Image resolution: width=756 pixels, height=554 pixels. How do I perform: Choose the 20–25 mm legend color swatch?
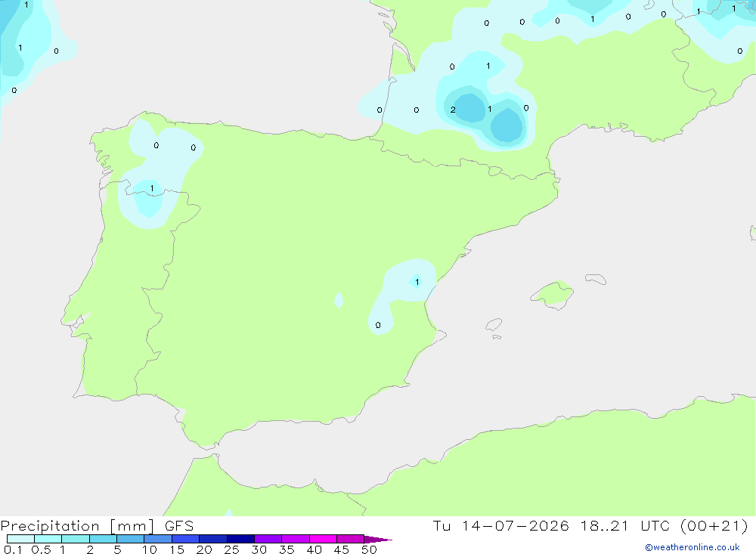tap(213, 539)
